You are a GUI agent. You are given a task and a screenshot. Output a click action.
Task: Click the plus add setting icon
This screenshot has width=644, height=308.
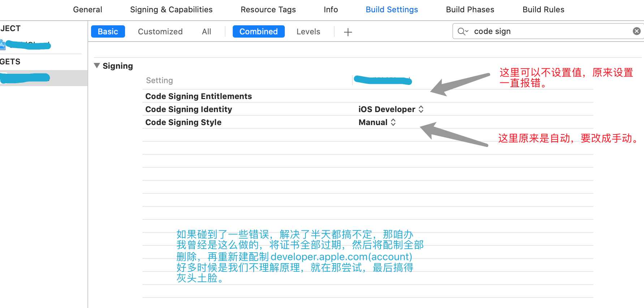click(348, 32)
